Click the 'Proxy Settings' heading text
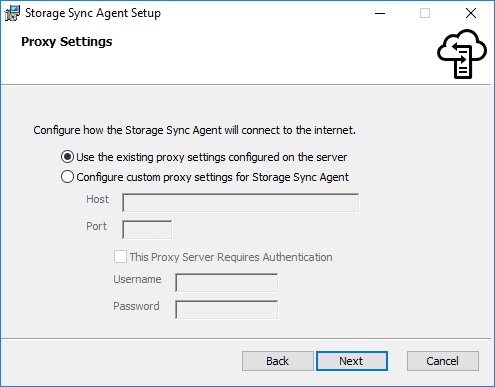 (x=67, y=42)
